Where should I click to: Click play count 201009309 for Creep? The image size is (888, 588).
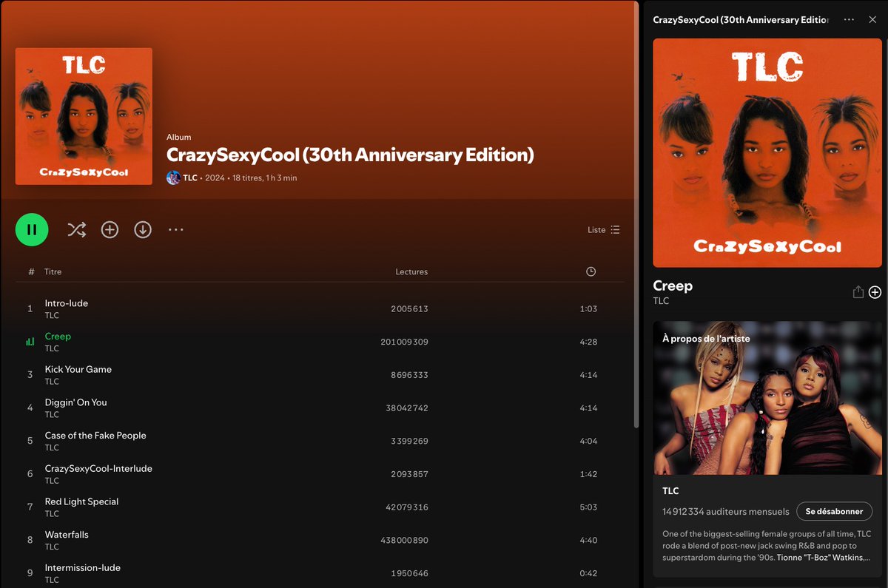coord(404,342)
